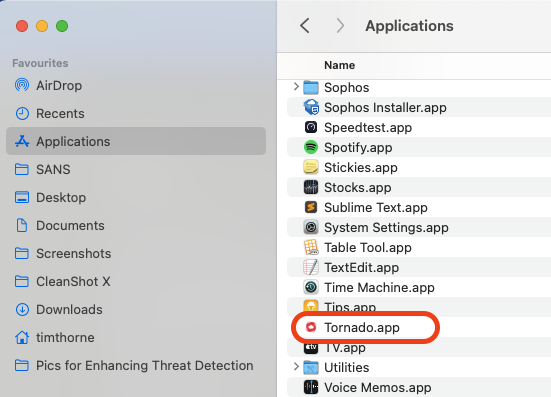Select the Sophos folder icon
This screenshot has height=397, width=551.
pos(311,87)
